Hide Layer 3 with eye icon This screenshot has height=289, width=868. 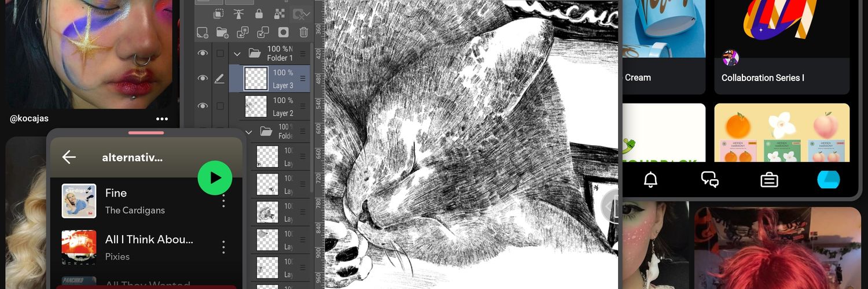[203, 78]
